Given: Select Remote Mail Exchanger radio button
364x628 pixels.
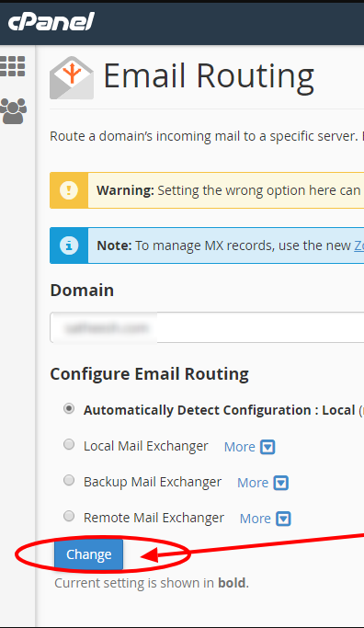Looking at the screenshot, I should [x=69, y=516].
